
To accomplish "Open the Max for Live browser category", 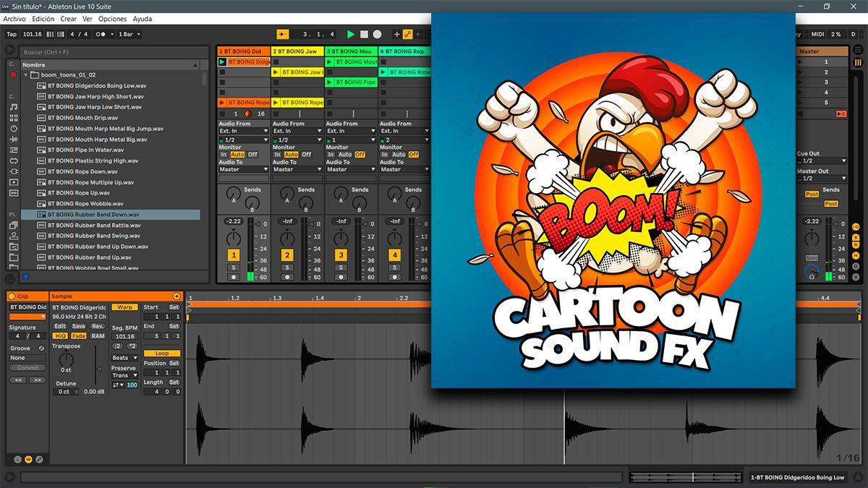I will click(x=14, y=160).
